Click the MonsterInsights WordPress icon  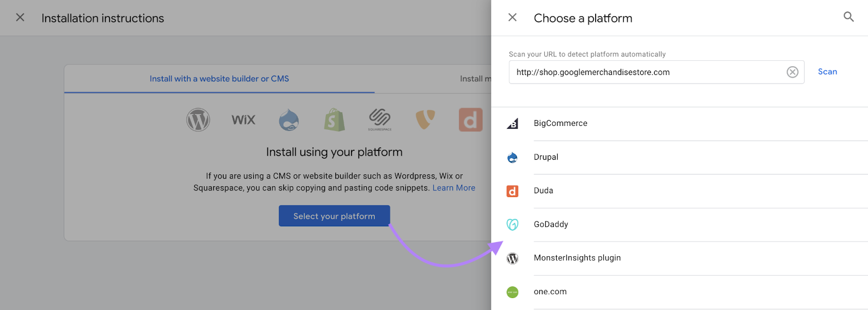click(x=512, y=258)
